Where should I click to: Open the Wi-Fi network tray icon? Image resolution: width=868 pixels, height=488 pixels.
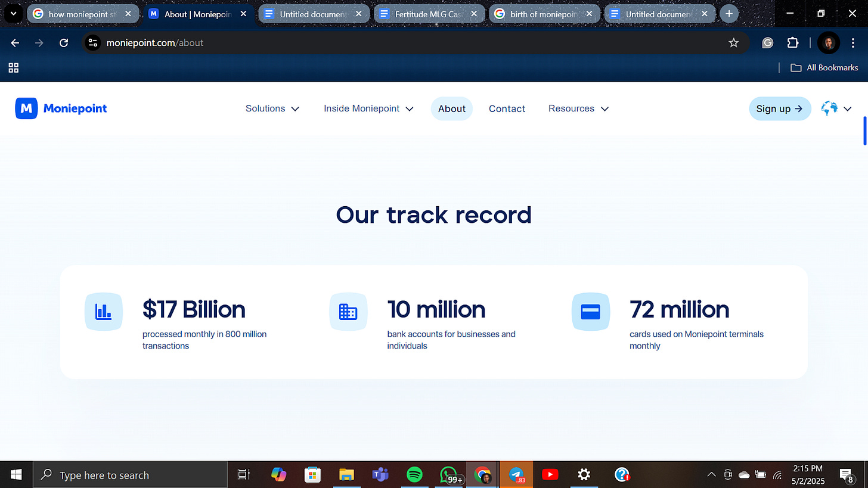click(777, 475)
